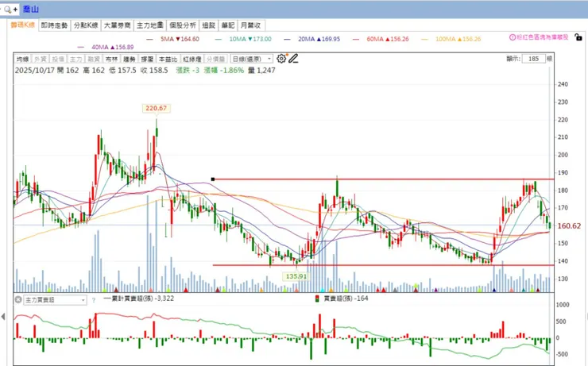This screenshot has height=366, width=588.
Task: Open the 日線(還原) period dropdown
Action: (251, 60)
